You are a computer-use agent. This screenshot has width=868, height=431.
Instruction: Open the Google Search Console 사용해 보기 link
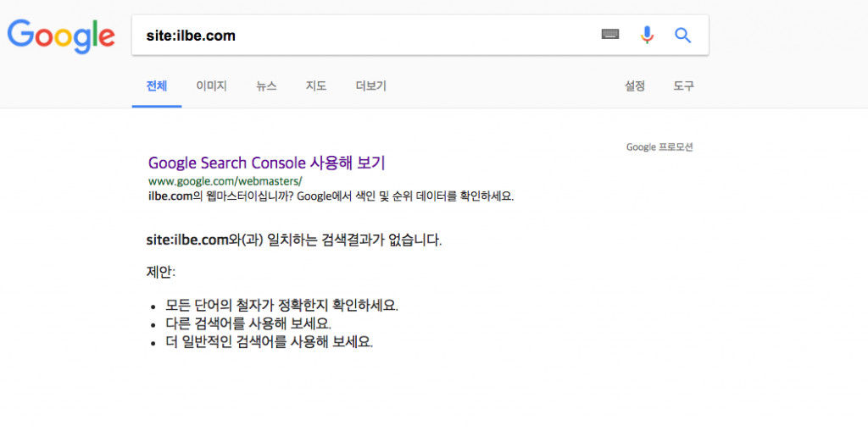tap(266, 163)
